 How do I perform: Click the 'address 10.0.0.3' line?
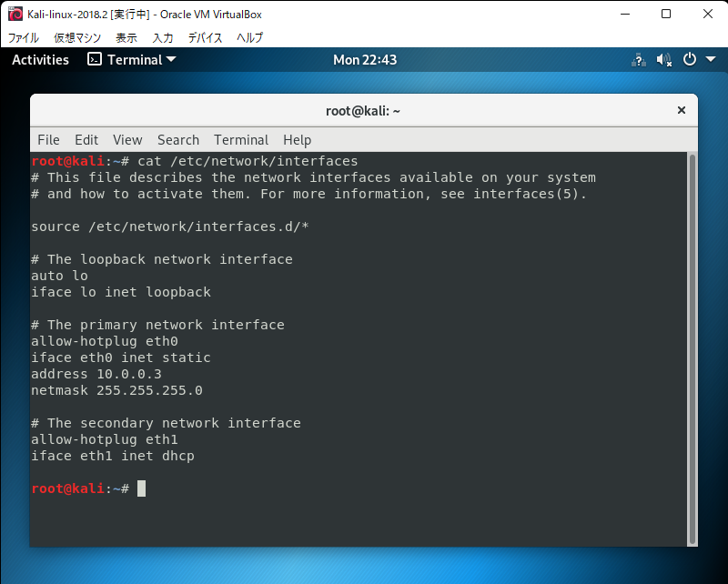point(96,374)
